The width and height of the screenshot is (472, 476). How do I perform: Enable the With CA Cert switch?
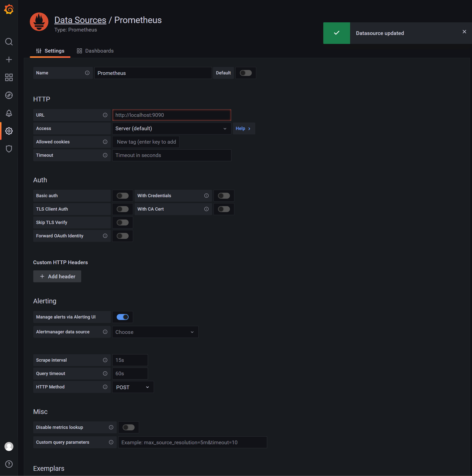tap(224, 209)
